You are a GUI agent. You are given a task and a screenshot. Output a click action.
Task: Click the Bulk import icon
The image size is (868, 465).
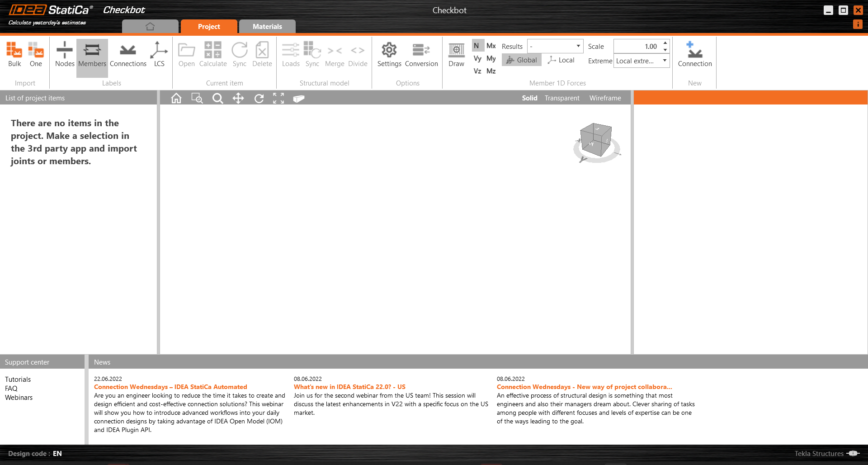(x=14, y=54)
